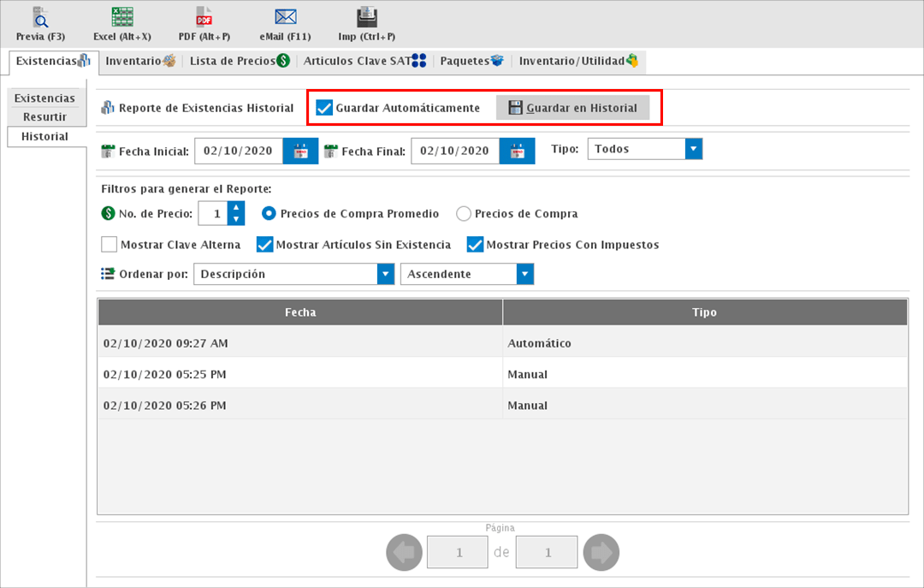Screen dimensions: 924x588
Task: Expand the Tipo dropdown showing Todos
Action: point(694,149)
